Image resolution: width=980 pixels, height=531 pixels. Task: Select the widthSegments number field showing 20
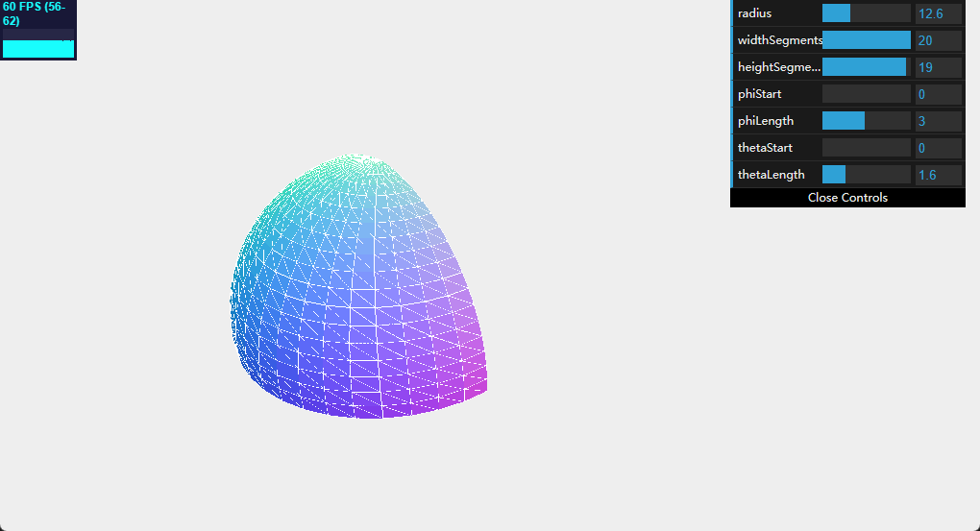938,40
